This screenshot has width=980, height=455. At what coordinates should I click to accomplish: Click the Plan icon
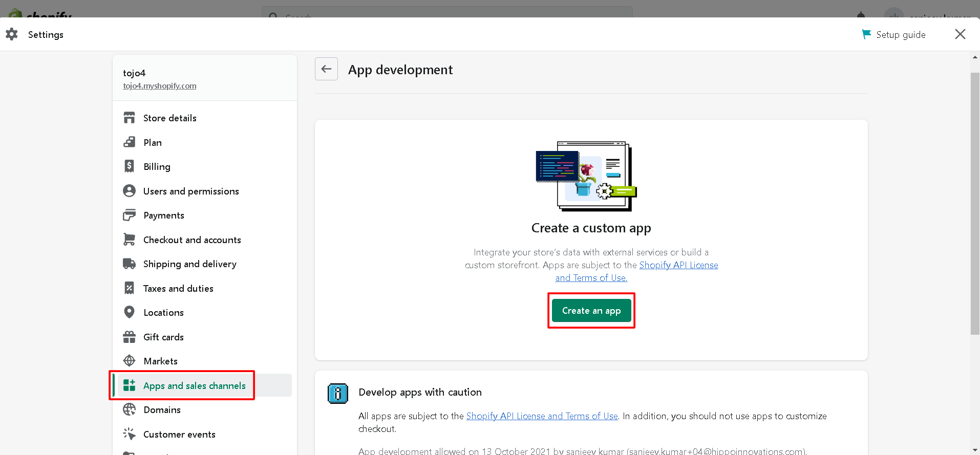130,142
